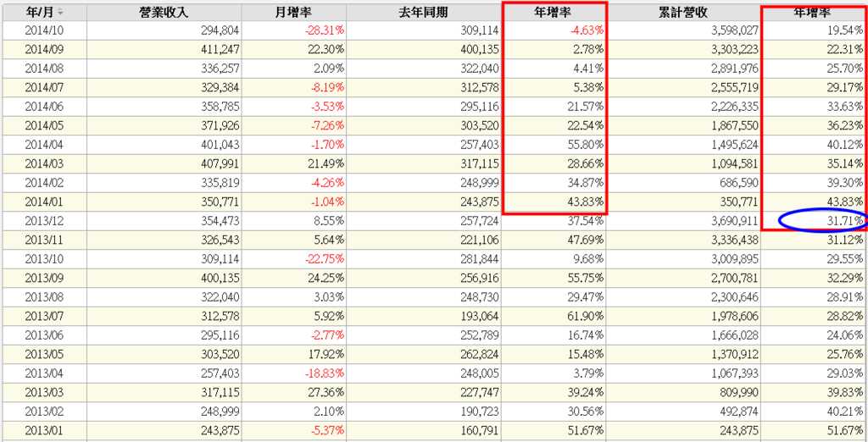Select last-year value 160,791

[481, 431]
